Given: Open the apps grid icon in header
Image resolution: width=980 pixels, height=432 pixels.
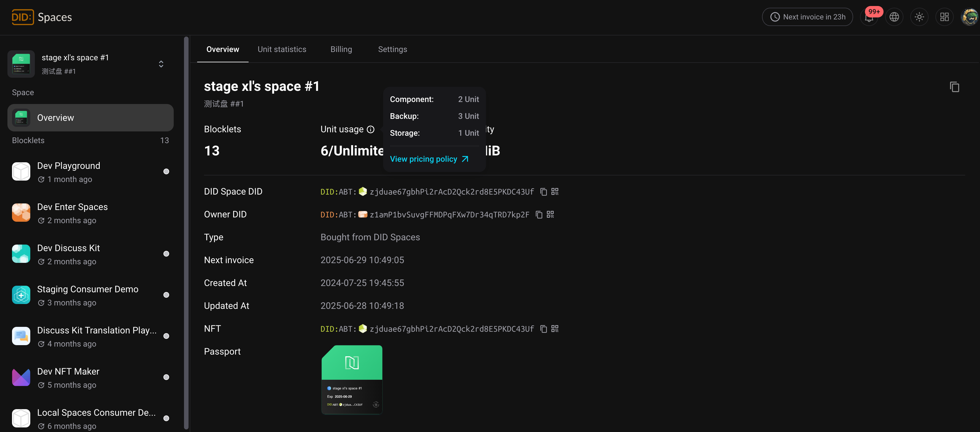Looking at the screenshot, I should click(x=944, y=17).
